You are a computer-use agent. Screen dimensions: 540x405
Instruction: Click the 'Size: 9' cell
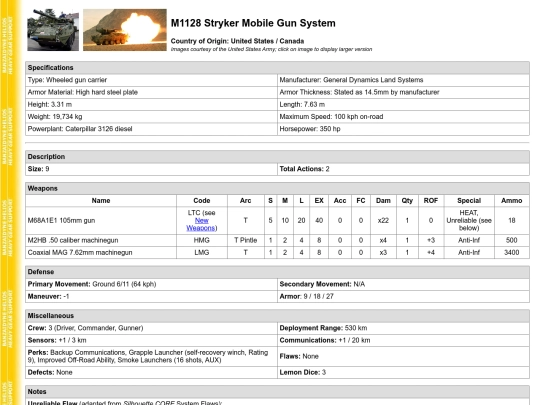[151, 169]
